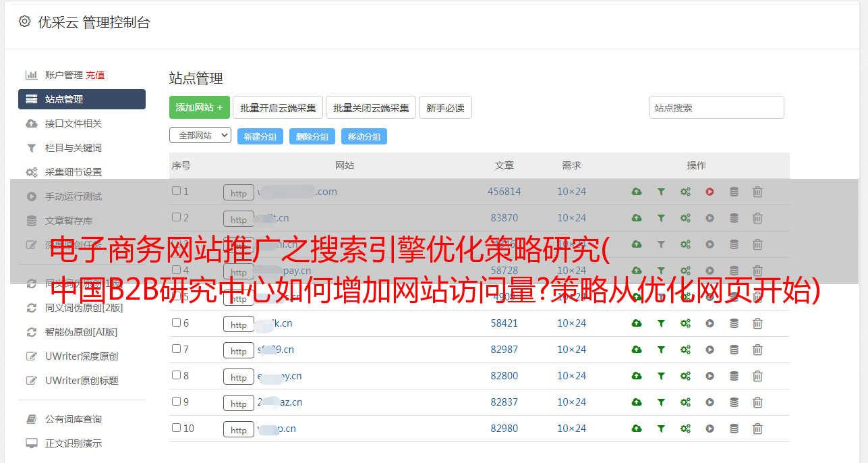Go to 接口文件相关 in sidebar
Image resolution: width=868 pixels, height=463 pixels.
tap(74, 124)
